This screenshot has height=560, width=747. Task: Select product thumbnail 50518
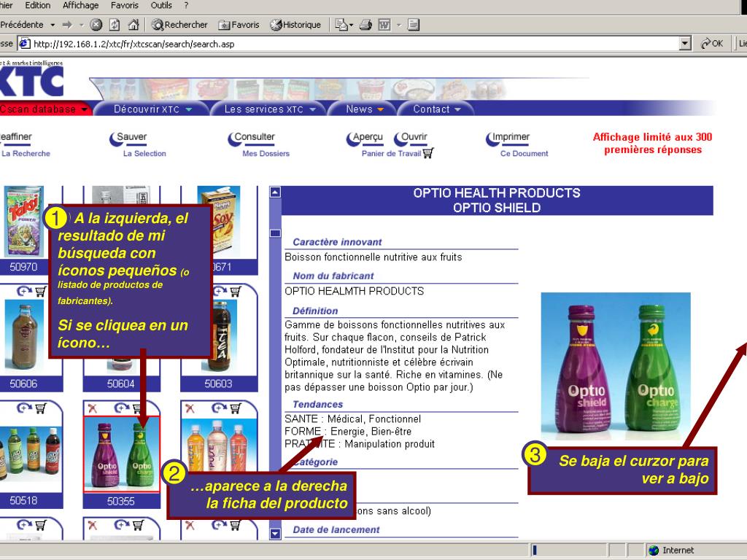pos(30,454)
